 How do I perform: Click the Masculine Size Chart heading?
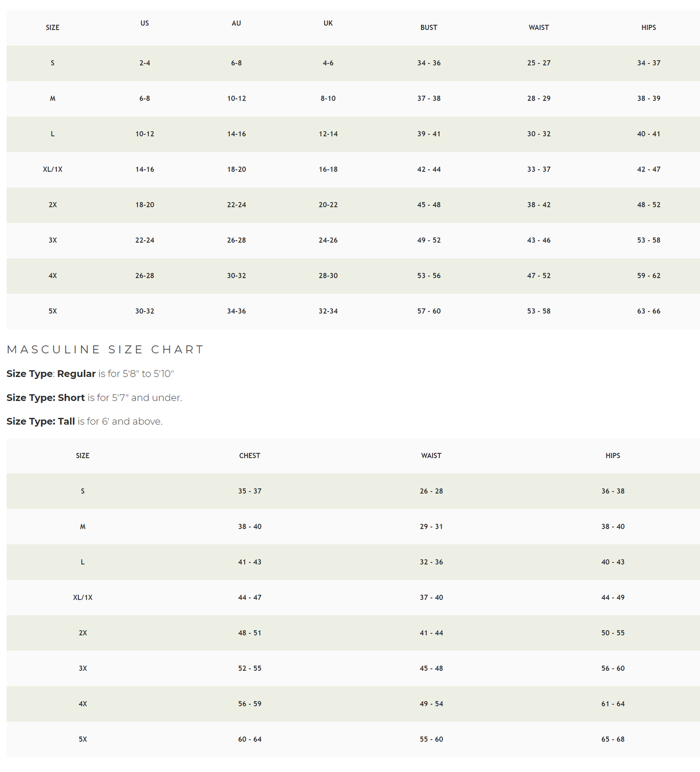tap(105, 350)
